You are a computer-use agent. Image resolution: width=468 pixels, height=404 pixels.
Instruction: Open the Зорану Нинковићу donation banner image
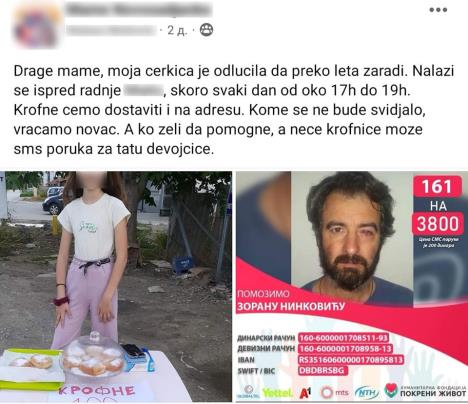coord(352,286)
